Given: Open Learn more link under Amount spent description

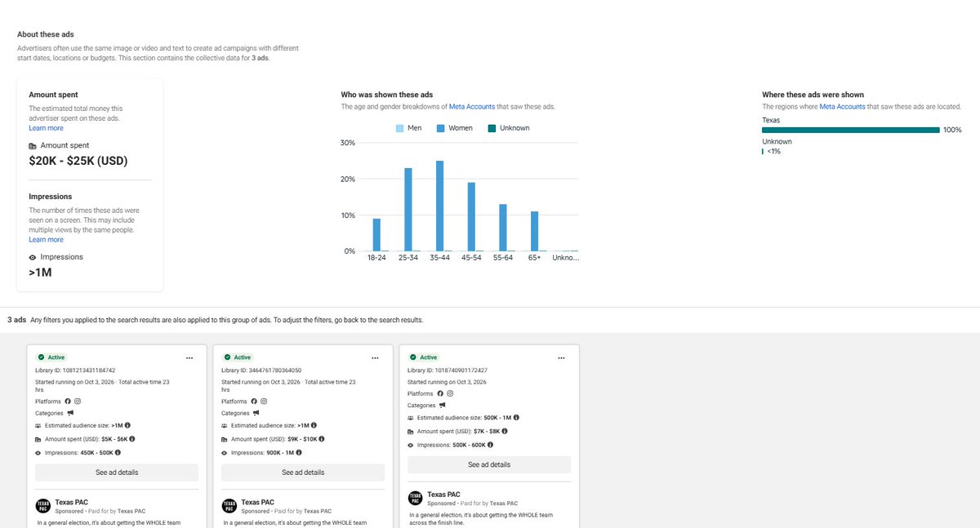Looking at the screenshot, I should click(x=46, y=128).
